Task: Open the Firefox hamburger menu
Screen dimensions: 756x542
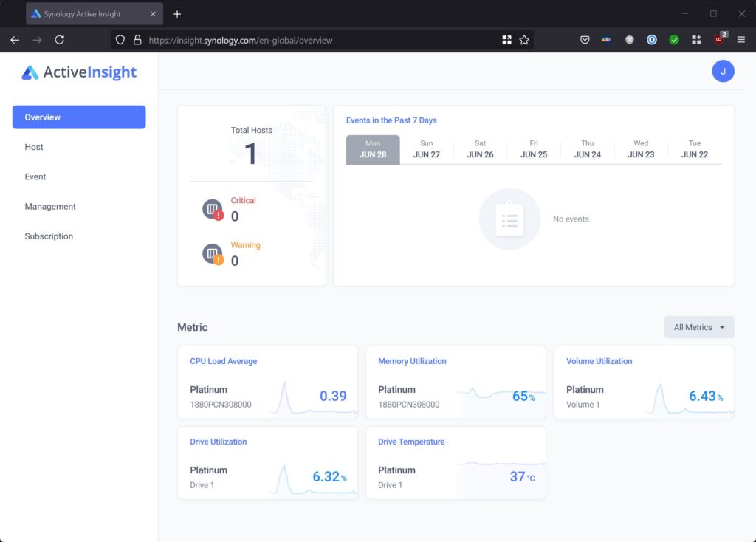Action: [x=741, y=40]
